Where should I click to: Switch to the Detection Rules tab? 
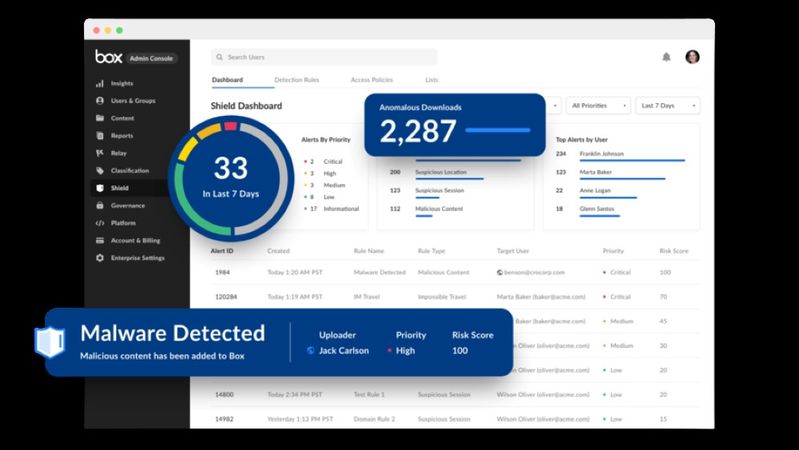(297, 80)
